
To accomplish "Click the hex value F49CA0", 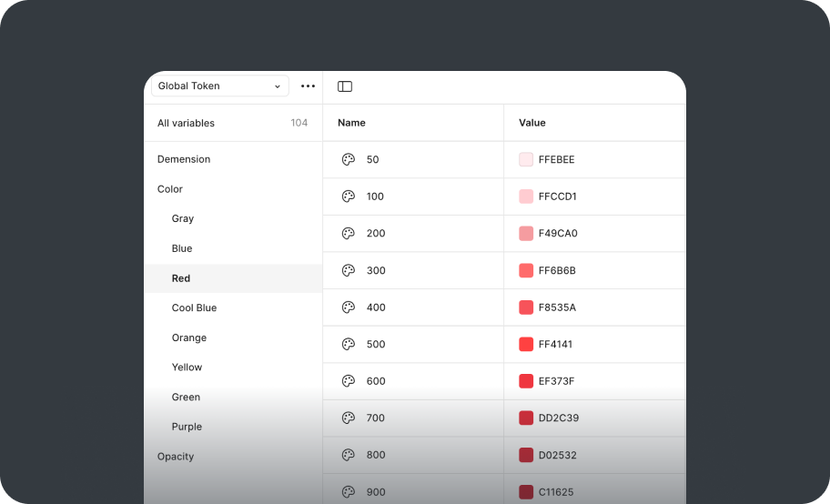I will click(558, 233).
